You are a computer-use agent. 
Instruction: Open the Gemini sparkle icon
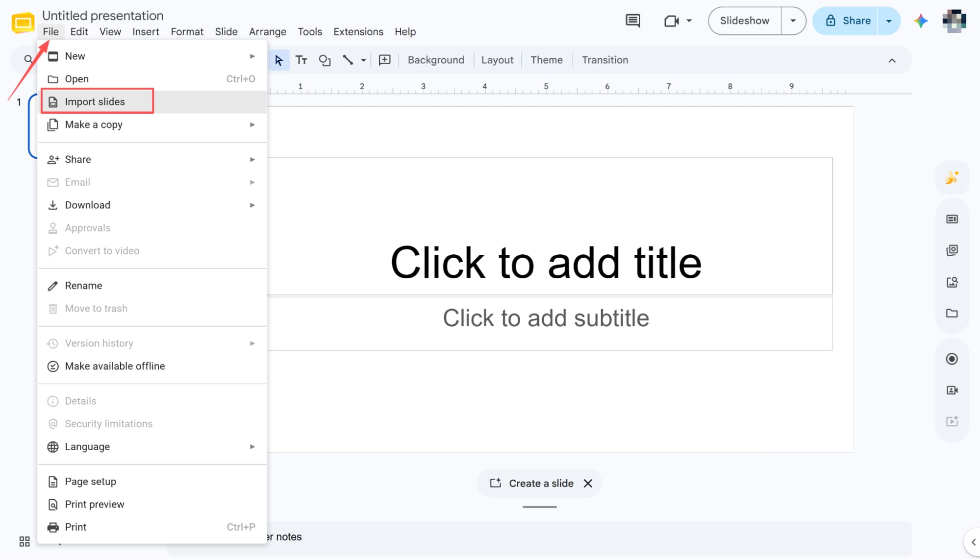click(921, 21)
